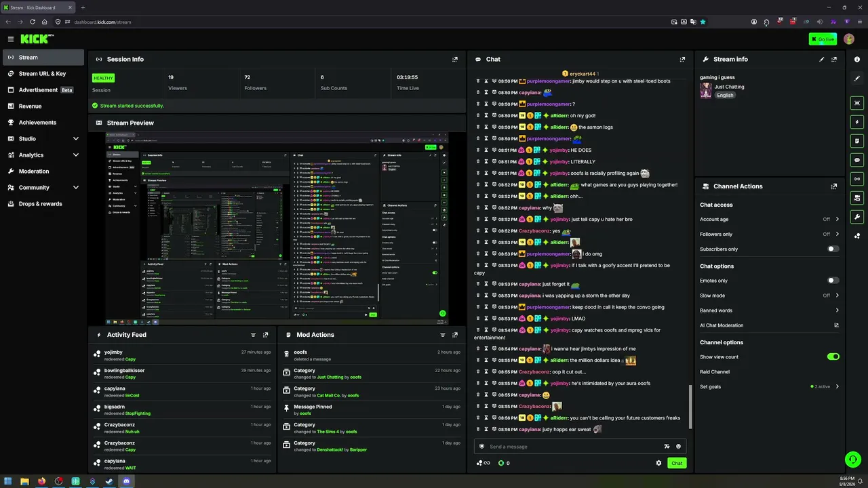Open the emoji picker in chat input

tap(678, 447)
